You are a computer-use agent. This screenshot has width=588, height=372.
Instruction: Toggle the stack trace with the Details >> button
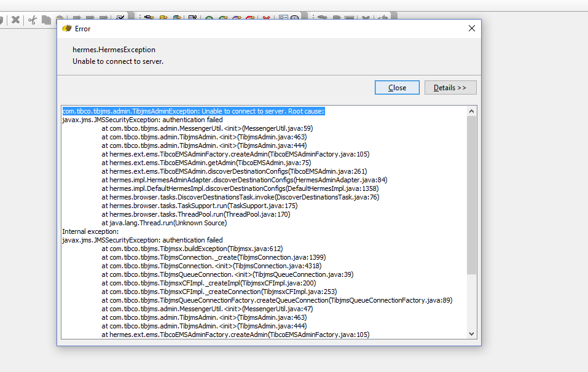tap(450, 88)
